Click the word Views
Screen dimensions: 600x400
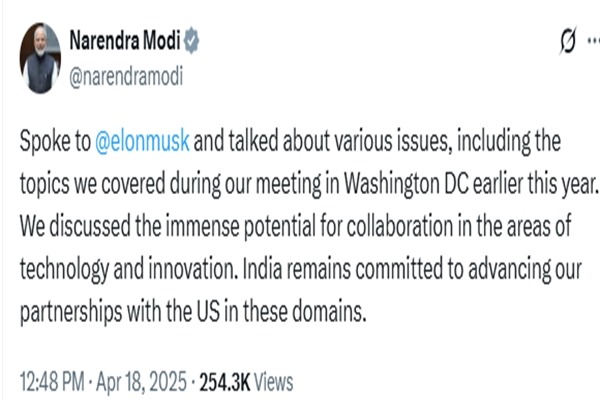273,381
